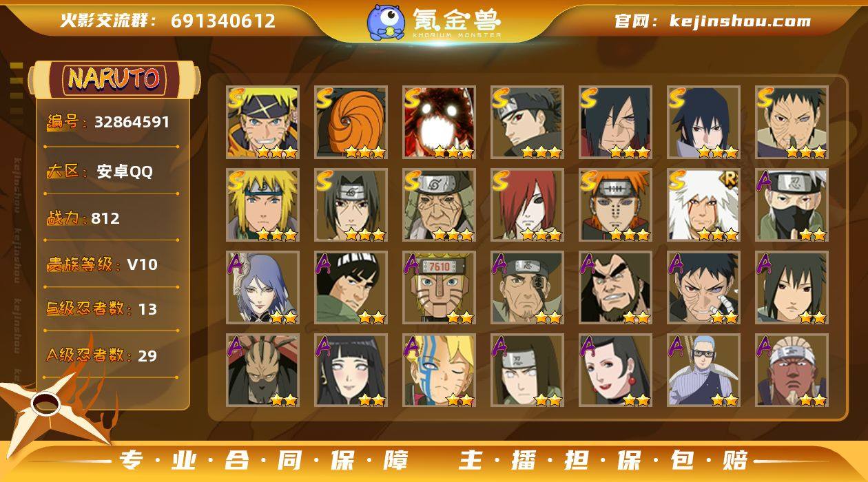Click the dark-skinned white-headband portrait
Image resolution: width=868 pixels, height=482 pixels.
(x=792, y=370)
